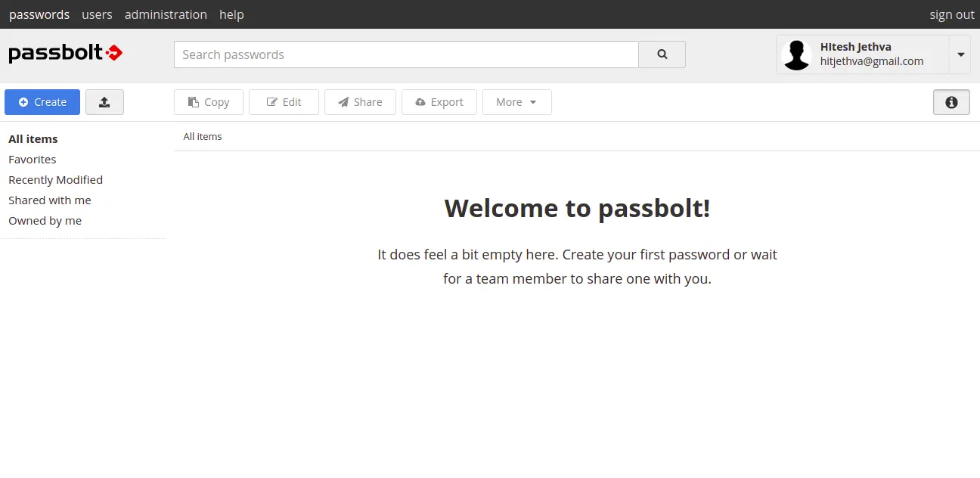Click the sign out link

[951, 14]
